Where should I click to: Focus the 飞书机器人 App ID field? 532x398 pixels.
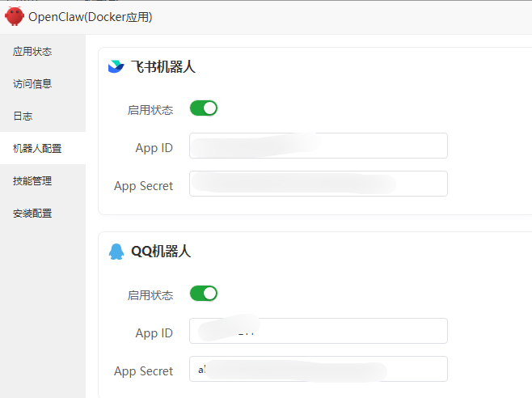(319, 146)
